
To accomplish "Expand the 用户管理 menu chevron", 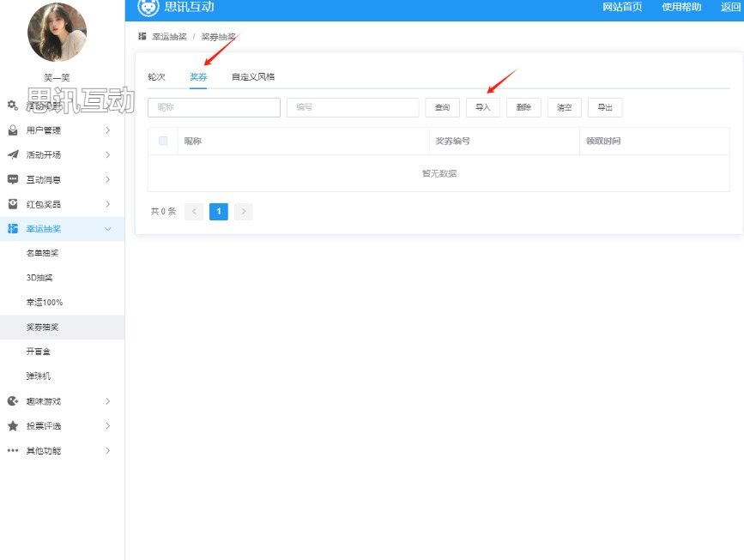I will (x=107, y=130).
